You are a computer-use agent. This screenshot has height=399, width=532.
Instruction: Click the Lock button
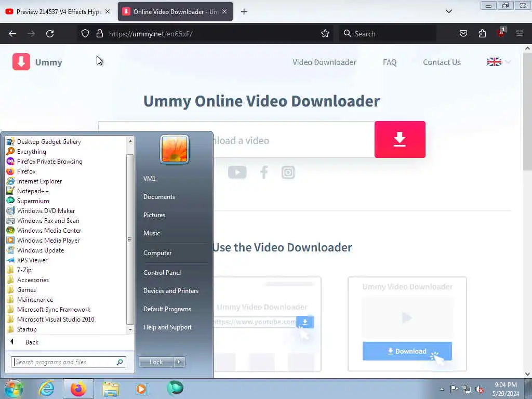point(156,362)
